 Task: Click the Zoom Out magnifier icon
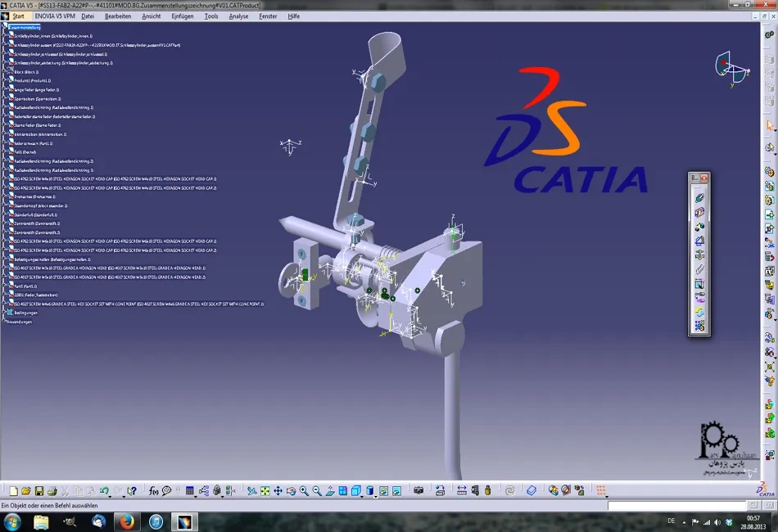[317, 491]
